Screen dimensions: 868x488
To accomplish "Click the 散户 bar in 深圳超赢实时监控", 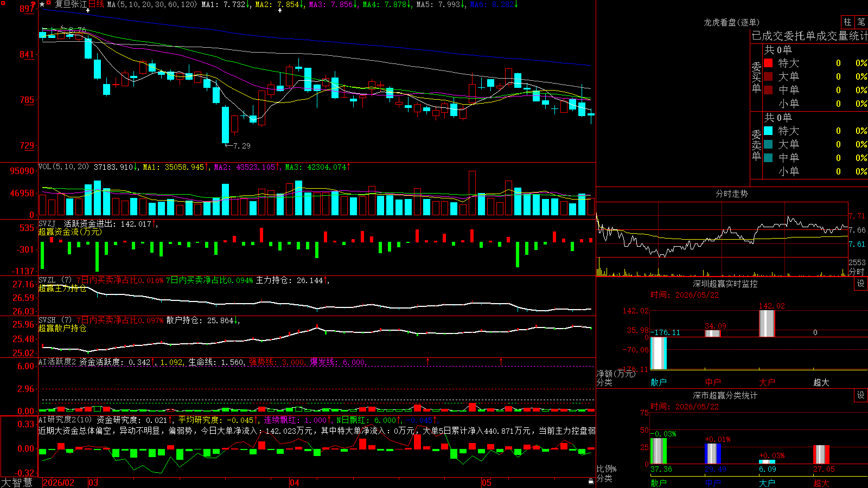I will [x=659, y=353].
